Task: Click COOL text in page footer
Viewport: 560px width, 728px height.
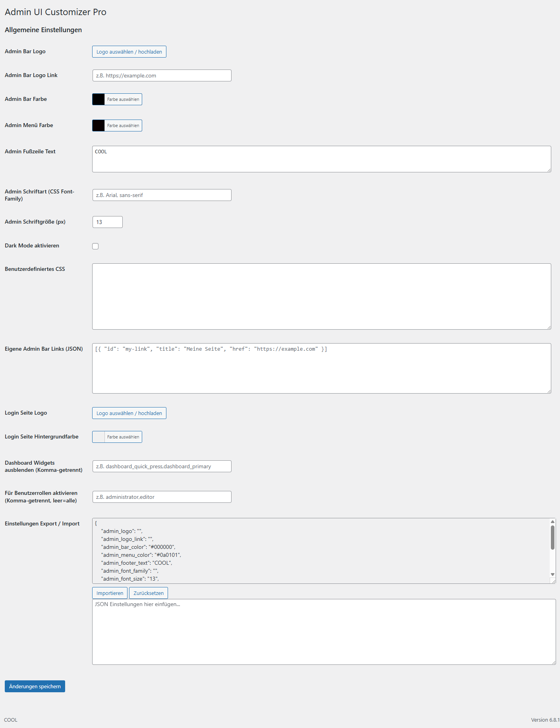Action: tap(11, 720)
